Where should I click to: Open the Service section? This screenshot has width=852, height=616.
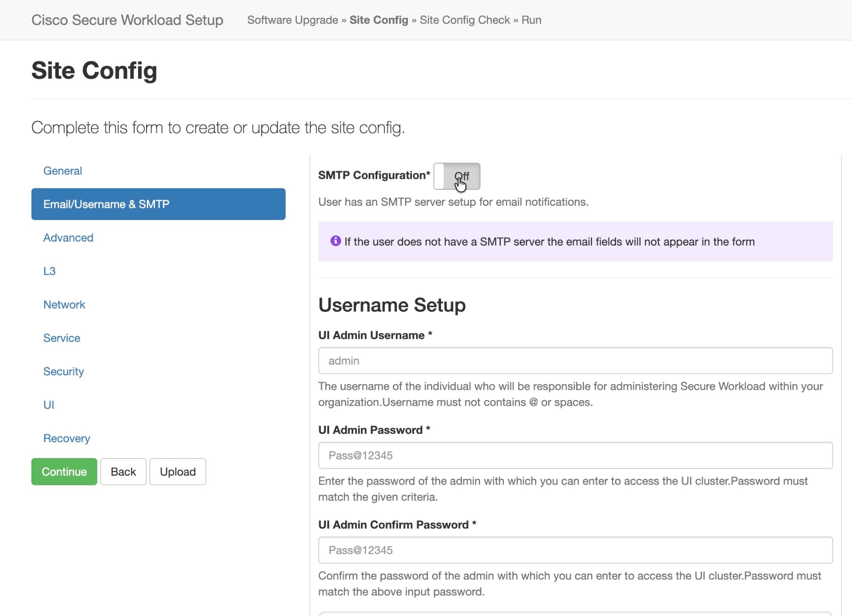pos(62,338)
